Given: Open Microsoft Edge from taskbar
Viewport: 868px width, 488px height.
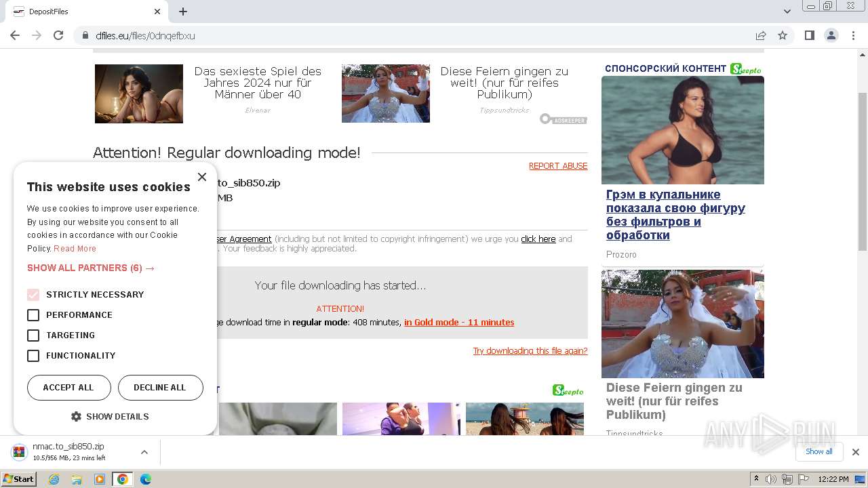Looking at the screenshot, I should 146,479.
